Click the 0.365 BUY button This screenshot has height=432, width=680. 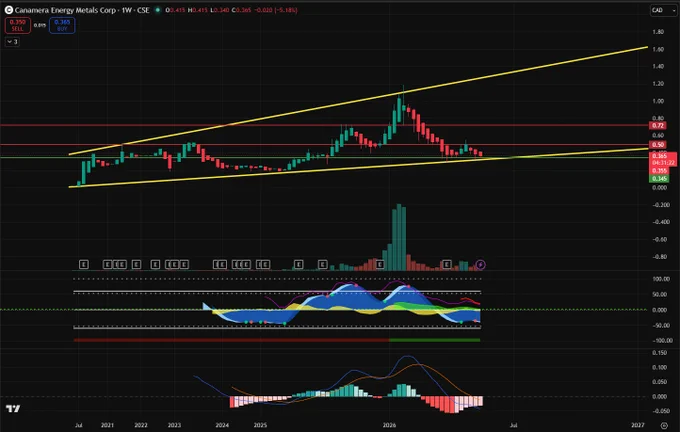coord(62,25)
